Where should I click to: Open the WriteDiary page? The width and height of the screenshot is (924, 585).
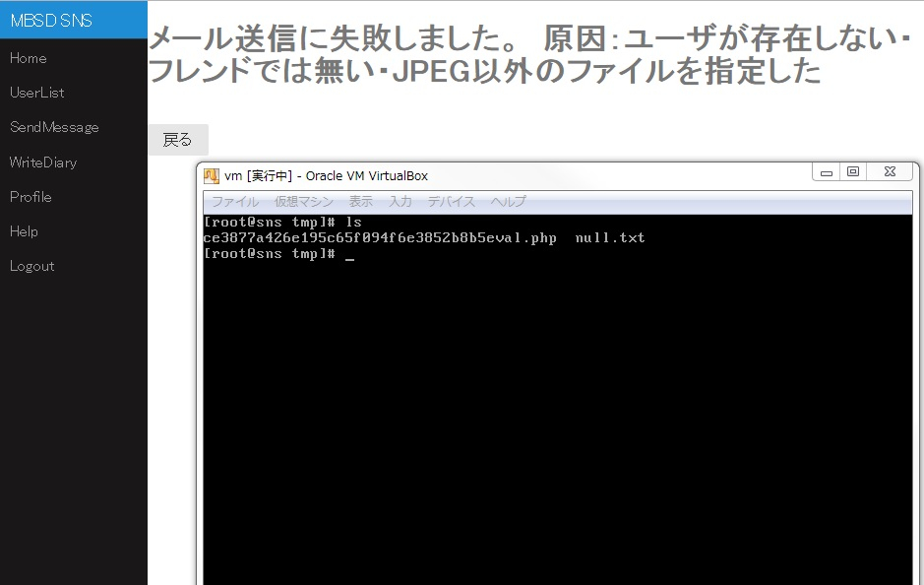point(43,162)
